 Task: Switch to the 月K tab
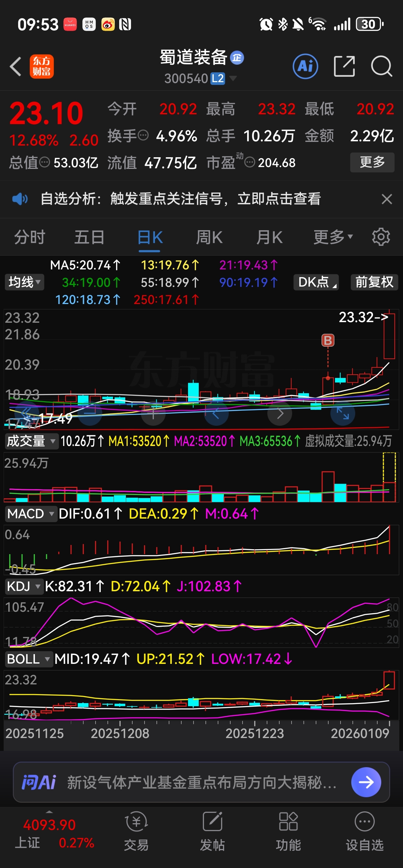(269, 237)
